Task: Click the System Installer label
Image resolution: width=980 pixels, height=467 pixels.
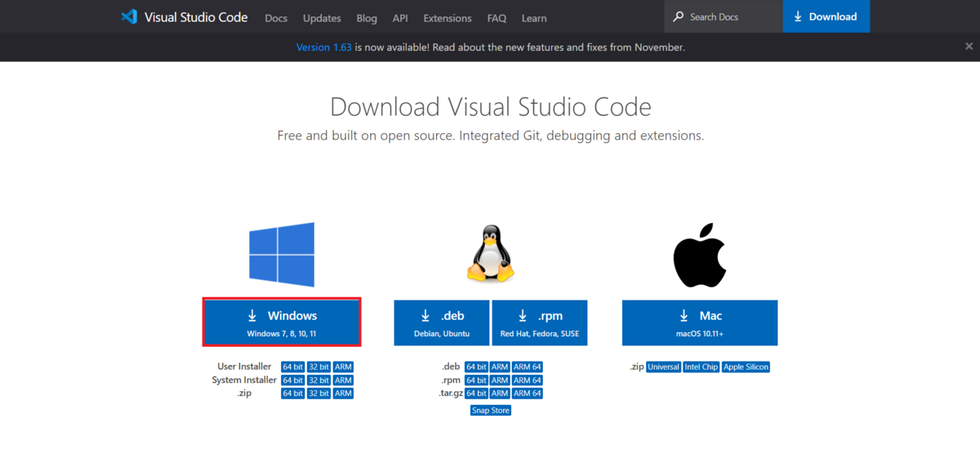Action: pos(244,380)
